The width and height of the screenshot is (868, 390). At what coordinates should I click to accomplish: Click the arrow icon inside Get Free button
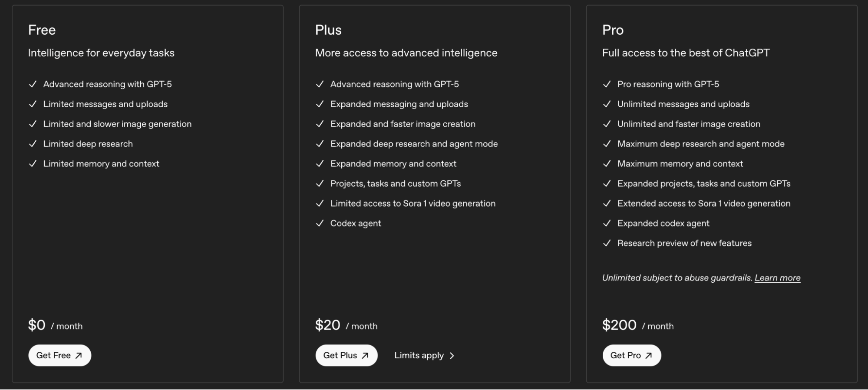(79, 355)
